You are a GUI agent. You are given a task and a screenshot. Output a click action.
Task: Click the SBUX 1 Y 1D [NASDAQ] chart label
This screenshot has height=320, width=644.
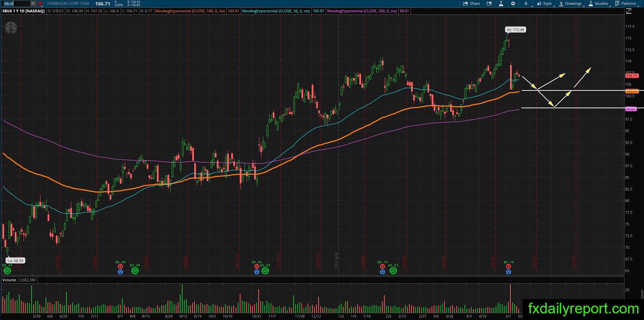point(24,11)
